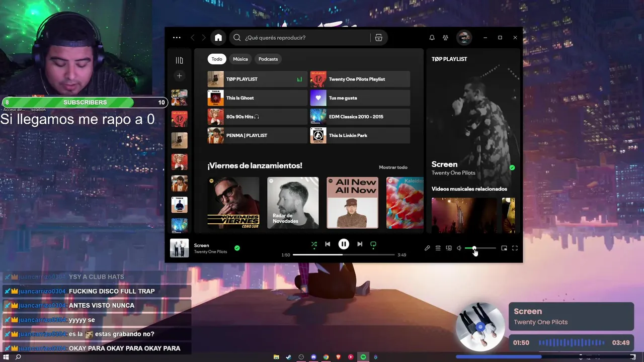644x362 pixels.
Task: Mute with the speaker icon
Action: click(x=459, y=248)
